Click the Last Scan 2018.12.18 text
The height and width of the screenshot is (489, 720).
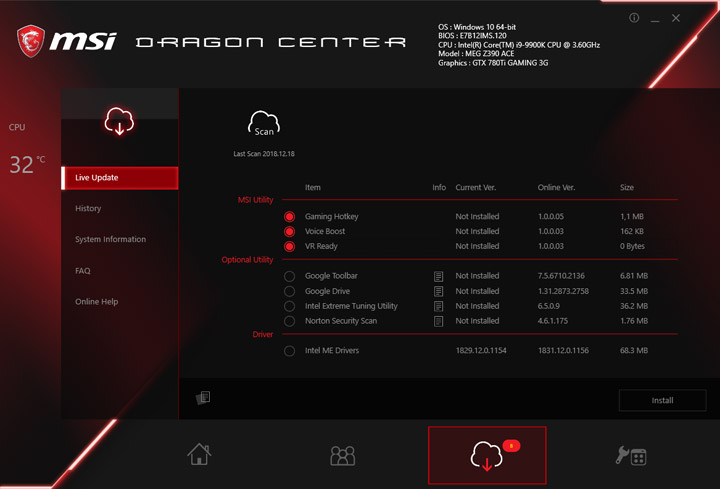point(264,154)
